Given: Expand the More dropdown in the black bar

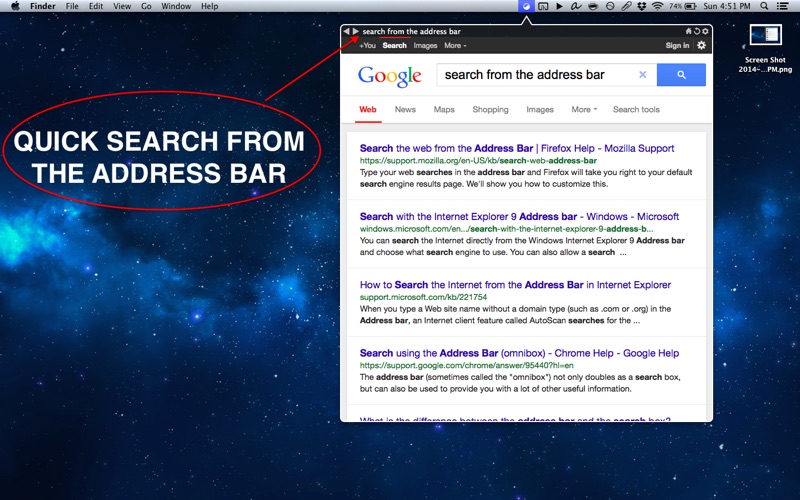Looking at the screenshot, I should coord(455,45).
